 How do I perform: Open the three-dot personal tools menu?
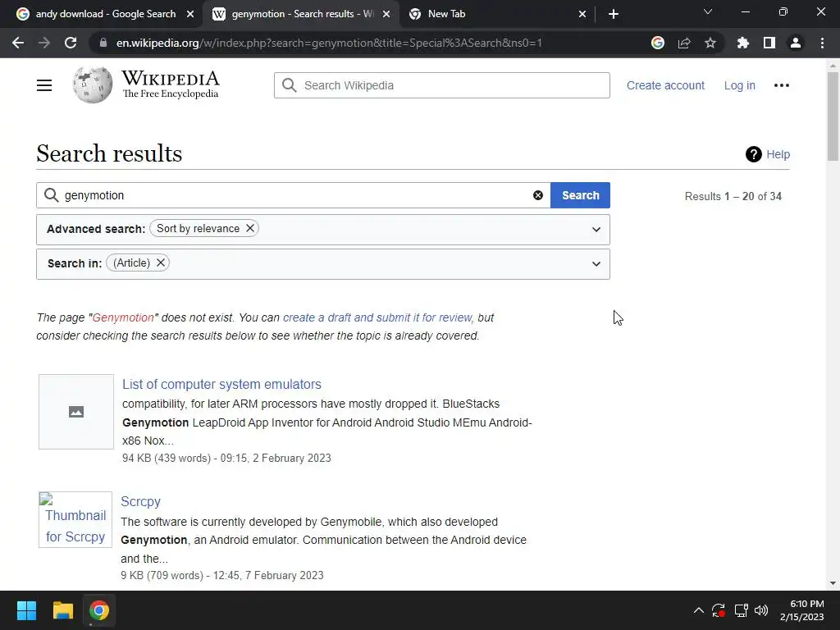point(781,85)
